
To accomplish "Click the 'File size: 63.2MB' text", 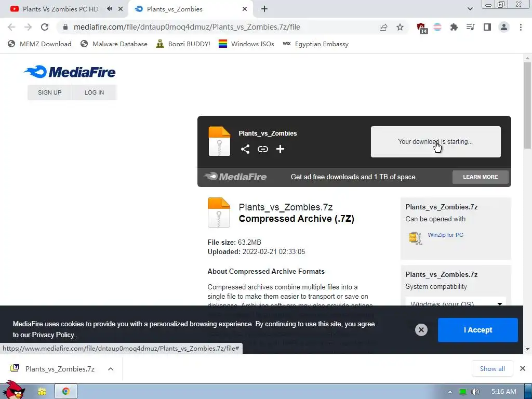I will click(x=234, y=242).
